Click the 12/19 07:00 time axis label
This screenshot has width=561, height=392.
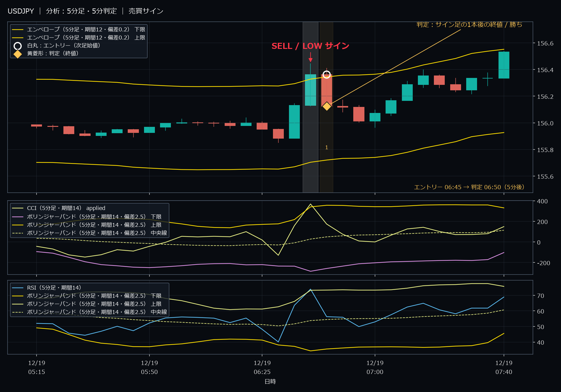(x=375, y=368)
